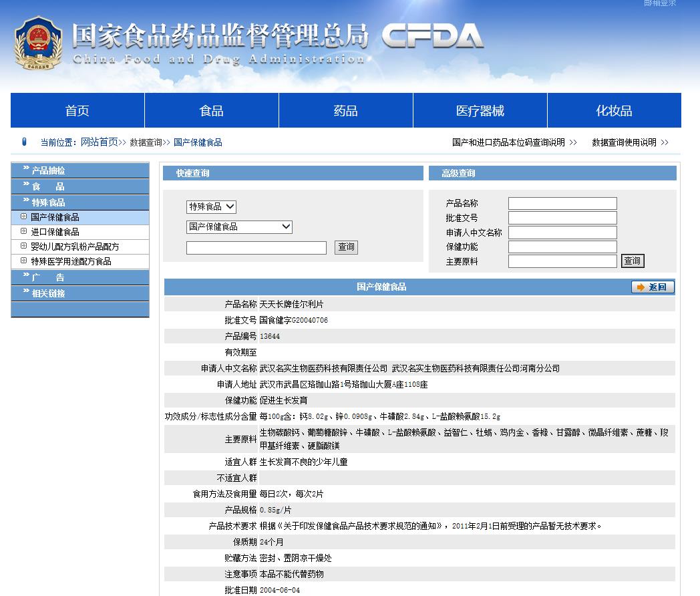Open the 国产保健食品 breadcrumb link
The height and width of the screenshot is (596, 700).
click(x=198, y=142)
